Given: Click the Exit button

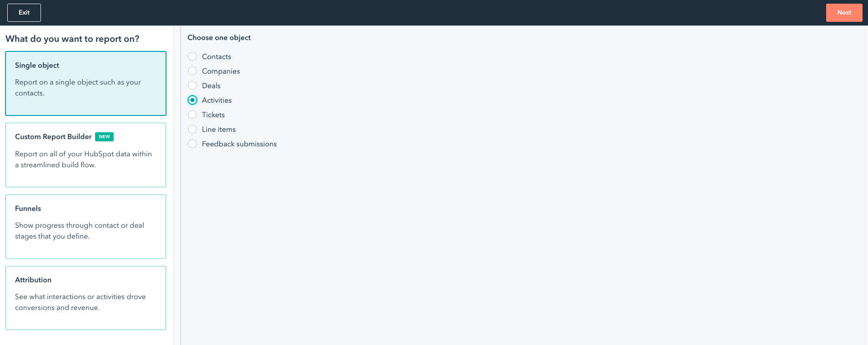Looking at the screenshot, I should pos(24,13).
